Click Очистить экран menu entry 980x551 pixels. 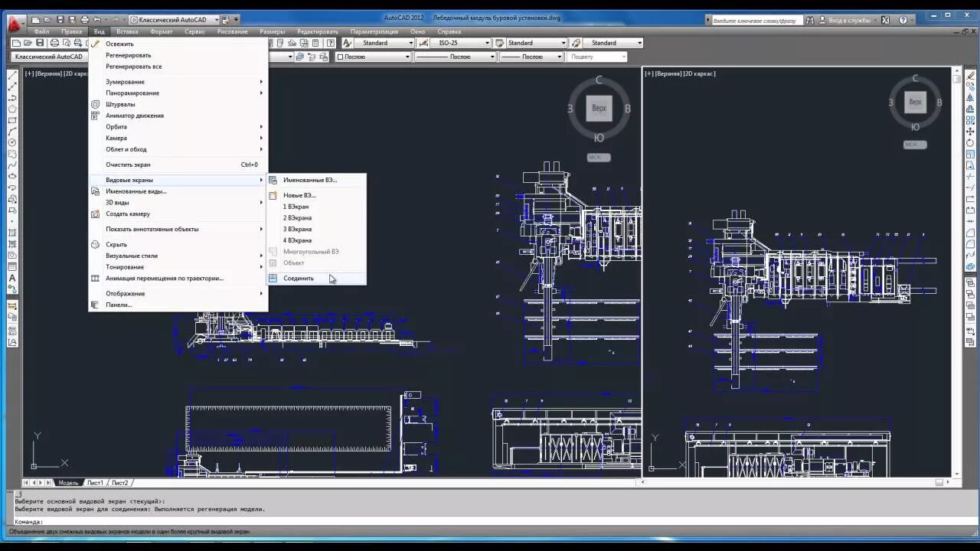(x=178, y=165)
